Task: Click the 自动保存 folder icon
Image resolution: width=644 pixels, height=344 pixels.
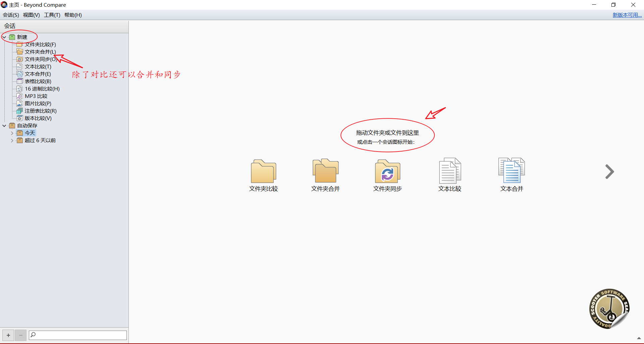Action: [x=12, y=125]
